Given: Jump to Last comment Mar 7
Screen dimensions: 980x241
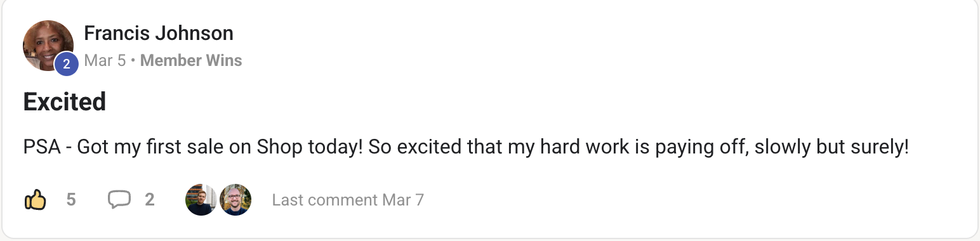Looking at the screenshot, I should pos(348,200).
